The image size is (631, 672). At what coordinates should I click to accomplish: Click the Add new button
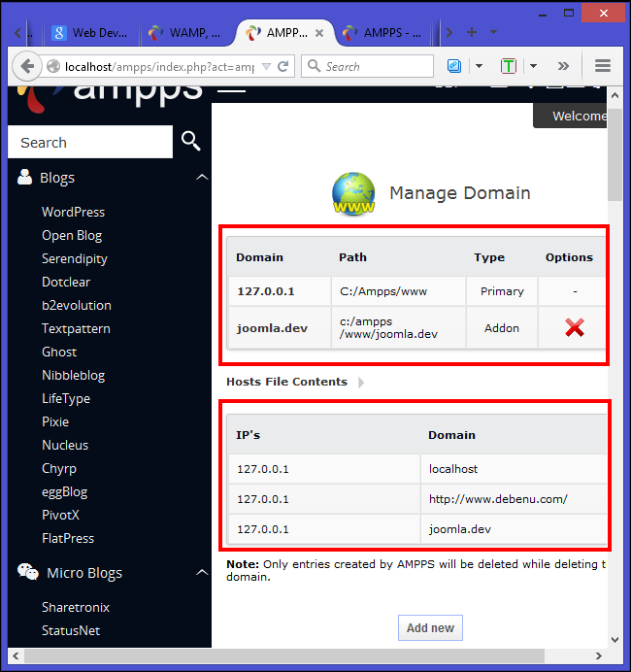click(430, 628)
